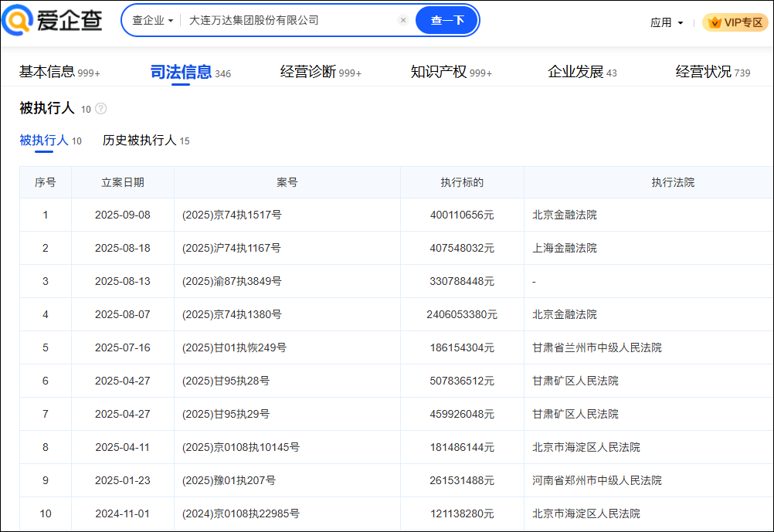Open help icon next to 被执行人 heading

click(100, 109)
